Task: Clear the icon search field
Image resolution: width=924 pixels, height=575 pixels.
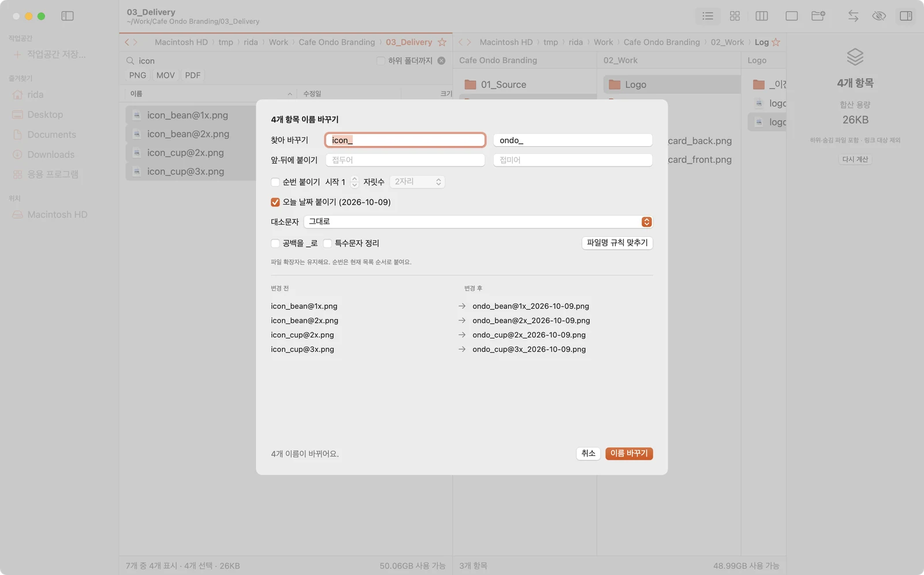Action: 441,61
